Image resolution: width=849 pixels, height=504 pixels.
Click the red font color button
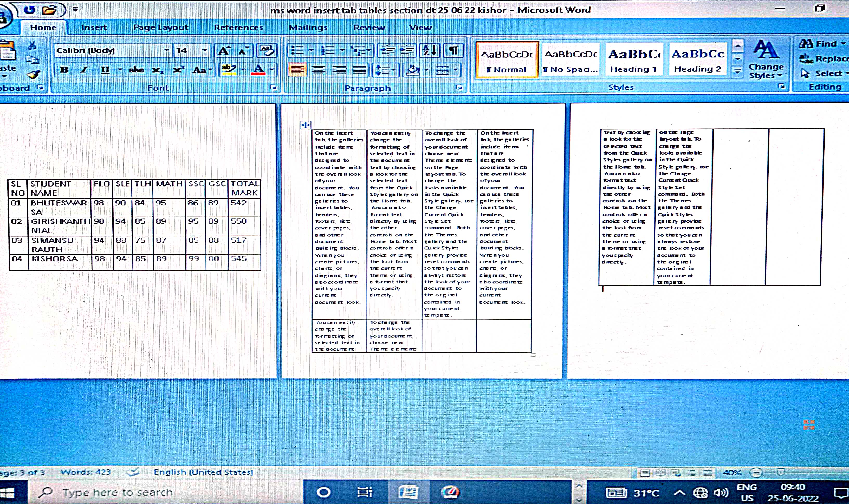pos(258,70)
